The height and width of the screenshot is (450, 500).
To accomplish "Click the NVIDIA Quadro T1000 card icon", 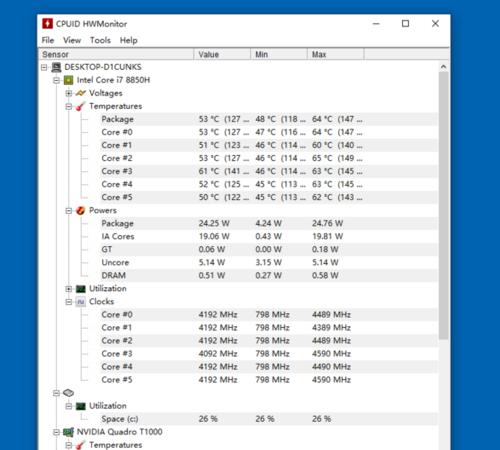I will click(x=68, y=432).
